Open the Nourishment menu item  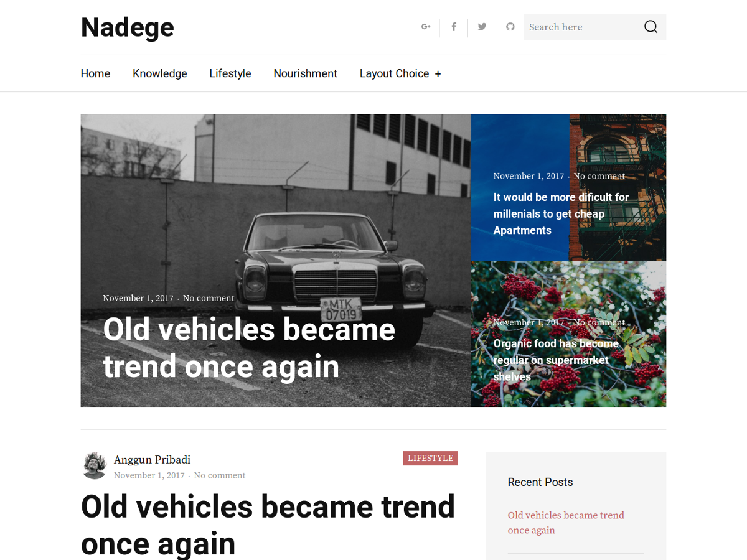[305, 73]
